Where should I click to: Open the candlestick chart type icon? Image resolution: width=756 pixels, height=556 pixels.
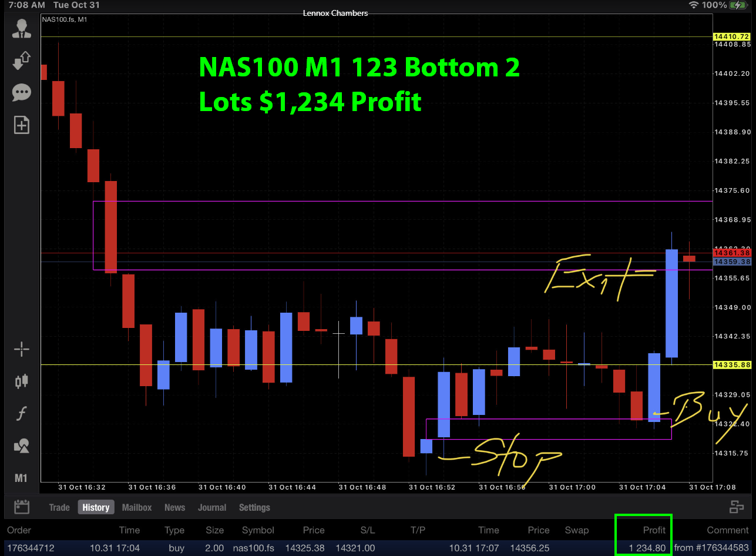coord(21,381)
